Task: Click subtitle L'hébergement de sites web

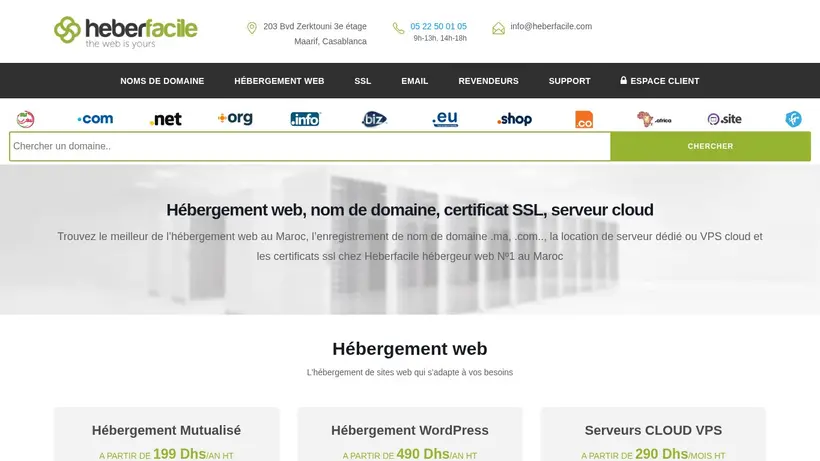Action: [410, 372]
